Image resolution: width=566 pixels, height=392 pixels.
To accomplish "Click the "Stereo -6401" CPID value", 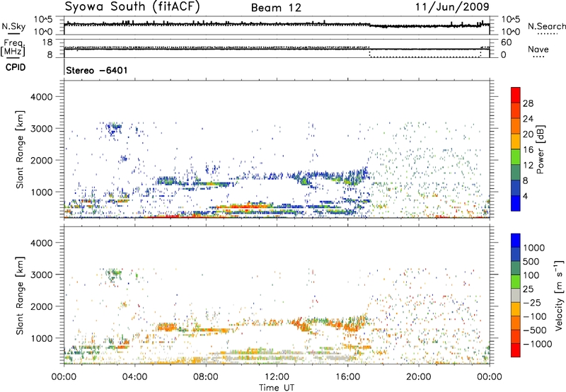I will (97, 70).
